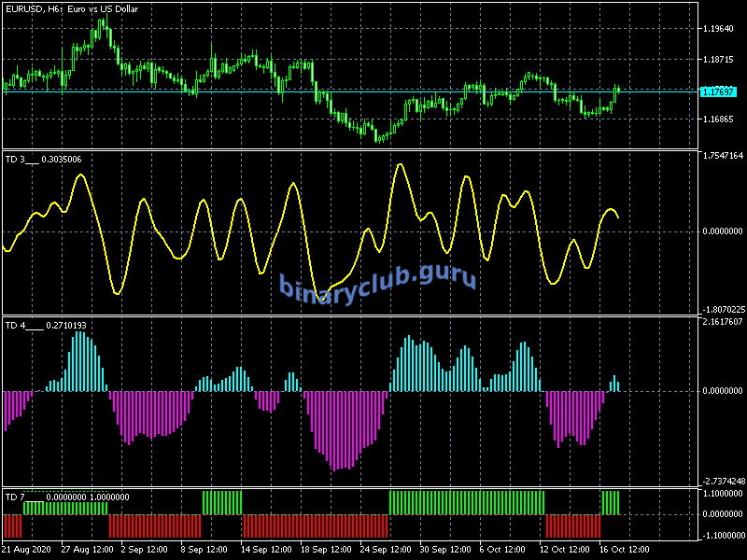
Task: Click the EURUSD, H6 chart title label
Action: [x=70, y=9]
